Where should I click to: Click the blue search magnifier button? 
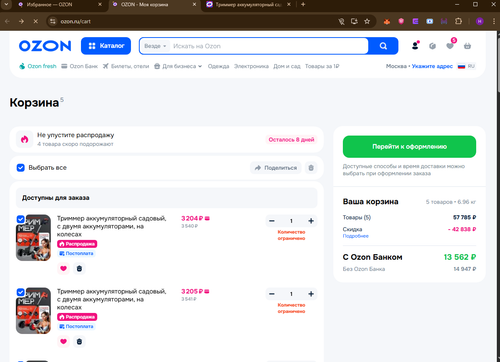coord(383,46)
